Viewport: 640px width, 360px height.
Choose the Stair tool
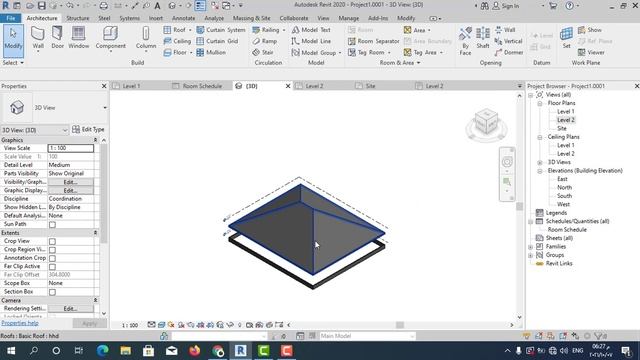coord(263,53)
